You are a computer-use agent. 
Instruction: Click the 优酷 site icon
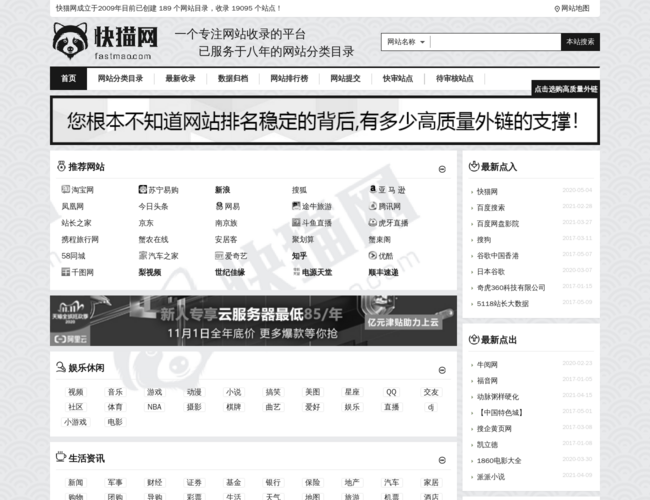click(373, 255)
